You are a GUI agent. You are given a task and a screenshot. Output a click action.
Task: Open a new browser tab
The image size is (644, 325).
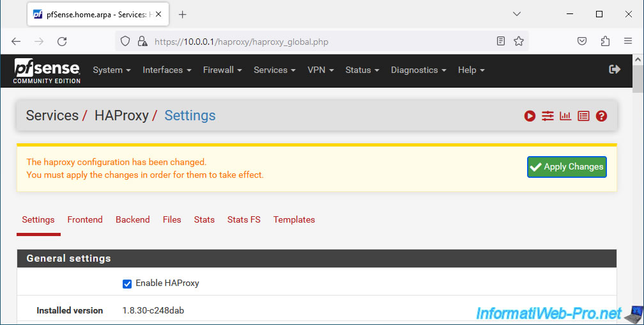pos(183,15)
